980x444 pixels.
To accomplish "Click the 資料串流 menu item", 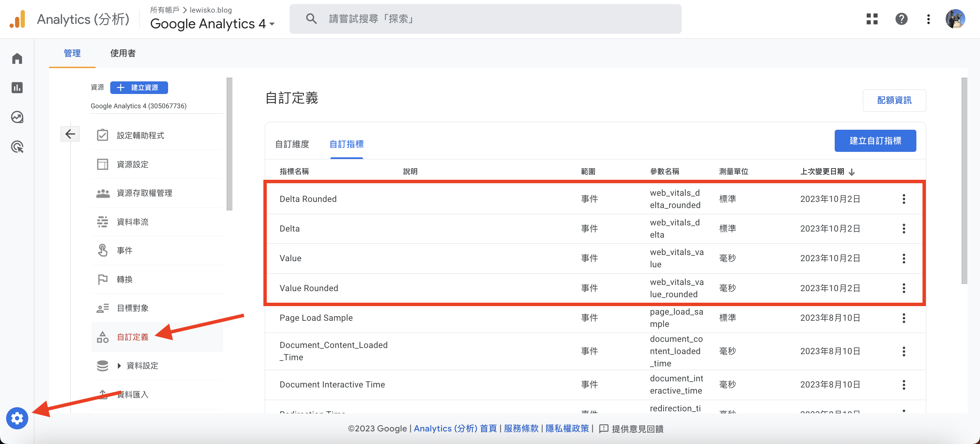I will point(134,221).
